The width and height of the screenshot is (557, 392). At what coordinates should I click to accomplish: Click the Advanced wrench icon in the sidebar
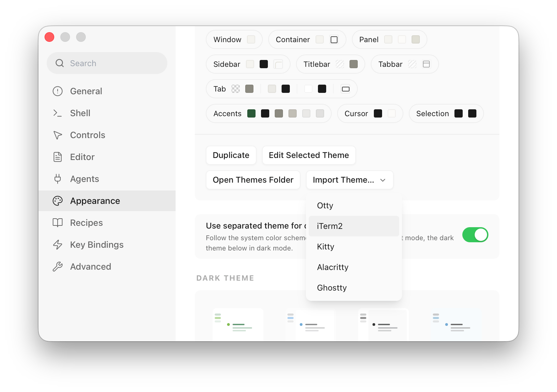pos(58,267)
